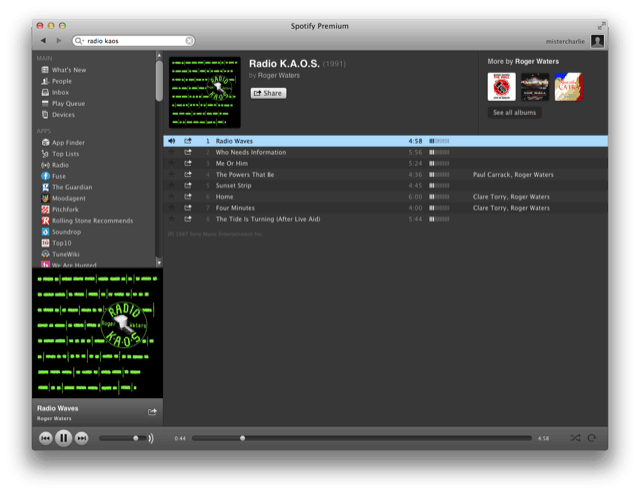Open second (dark) album thumbnail
This screenshot has width=640, height=494.
tap(535, 87)
